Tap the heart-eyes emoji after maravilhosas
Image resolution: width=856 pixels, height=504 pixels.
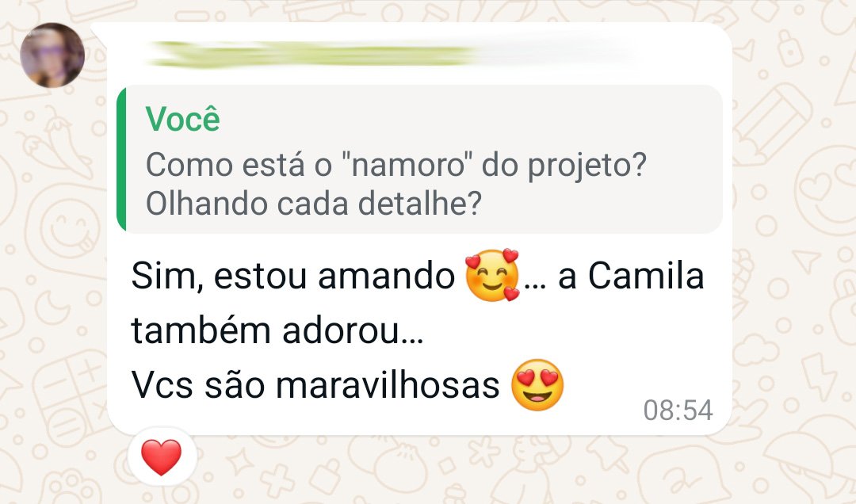537,385
